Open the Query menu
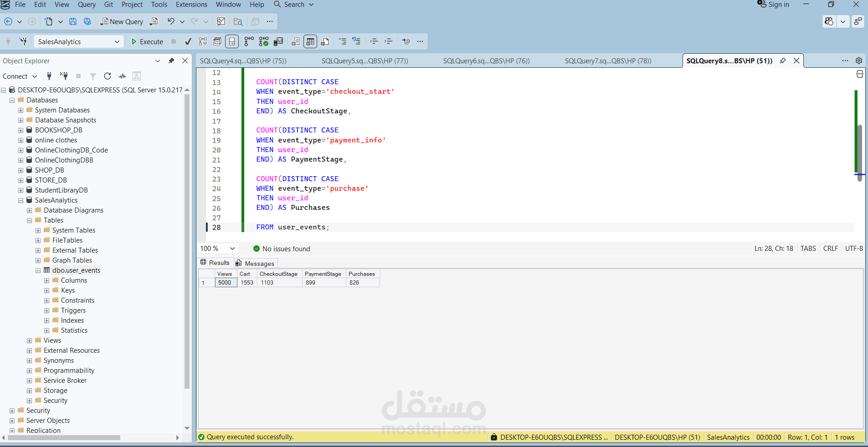This screenshot has width=868, height=447. [87, 5]
